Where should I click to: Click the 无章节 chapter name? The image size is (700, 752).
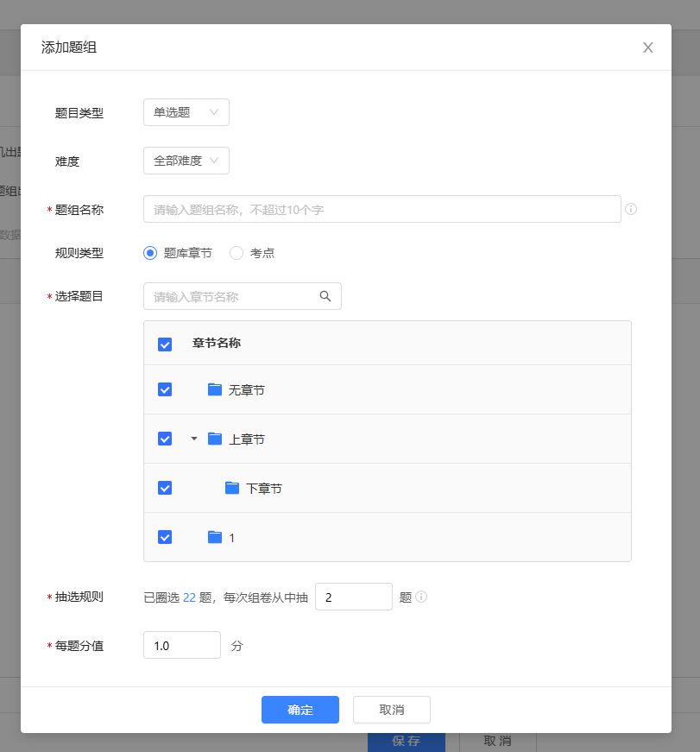coord(247,390)
